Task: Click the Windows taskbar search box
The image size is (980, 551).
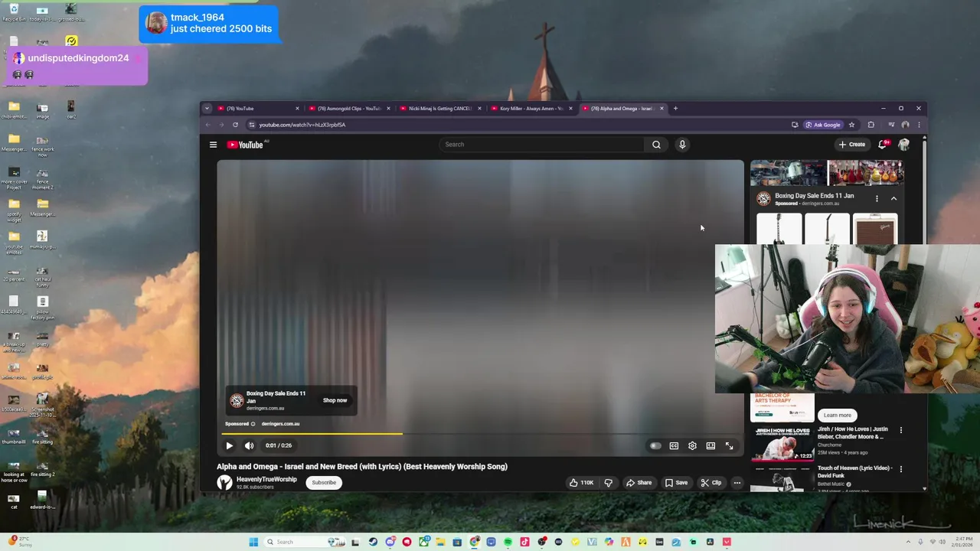Action: tap(305, 542)
